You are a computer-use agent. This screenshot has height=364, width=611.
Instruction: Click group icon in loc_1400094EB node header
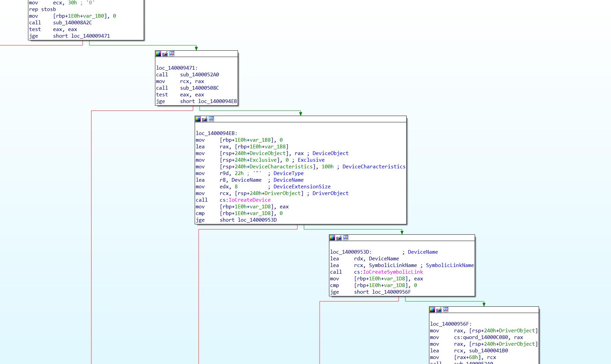[x=211, y=119]
